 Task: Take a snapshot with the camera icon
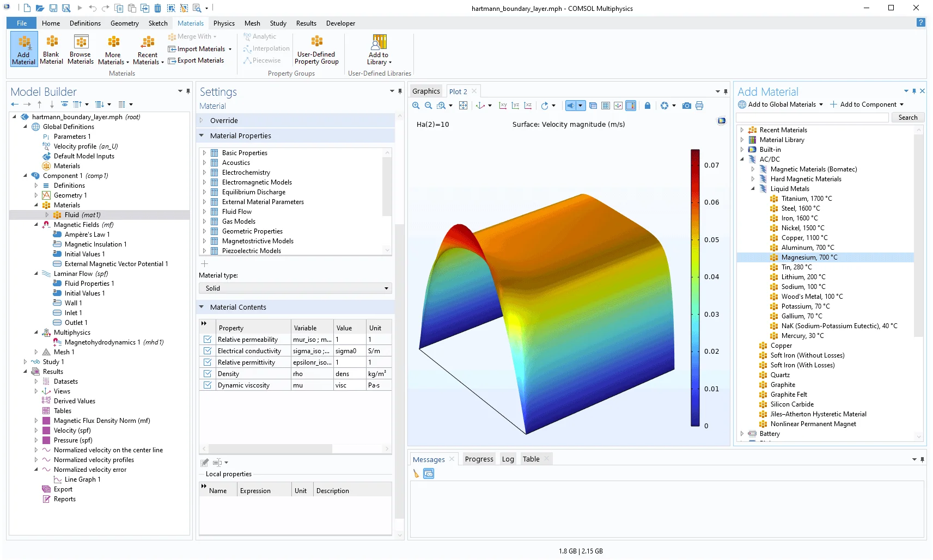coord(686,106)
